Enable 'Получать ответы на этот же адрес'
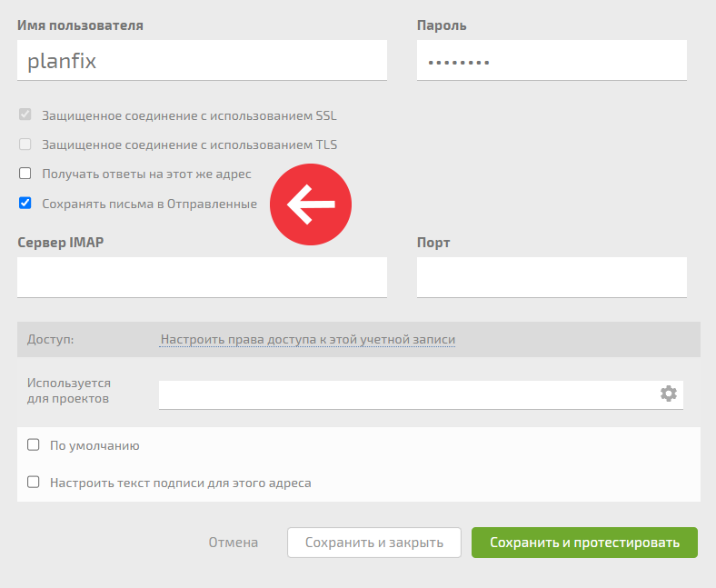This screenshot has width=716, height=588. [25, 174]
